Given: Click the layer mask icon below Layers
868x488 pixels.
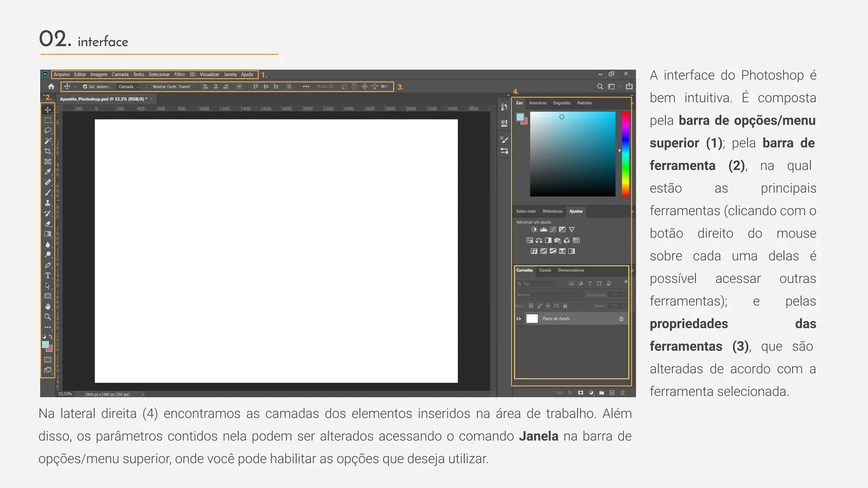Looking at the screenshot, I should coord(581,393).
